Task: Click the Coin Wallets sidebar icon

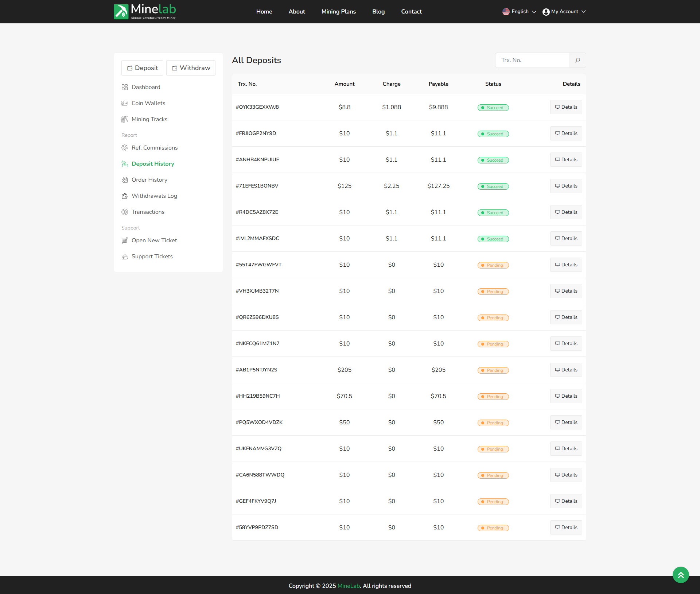Action: [125, 103]
